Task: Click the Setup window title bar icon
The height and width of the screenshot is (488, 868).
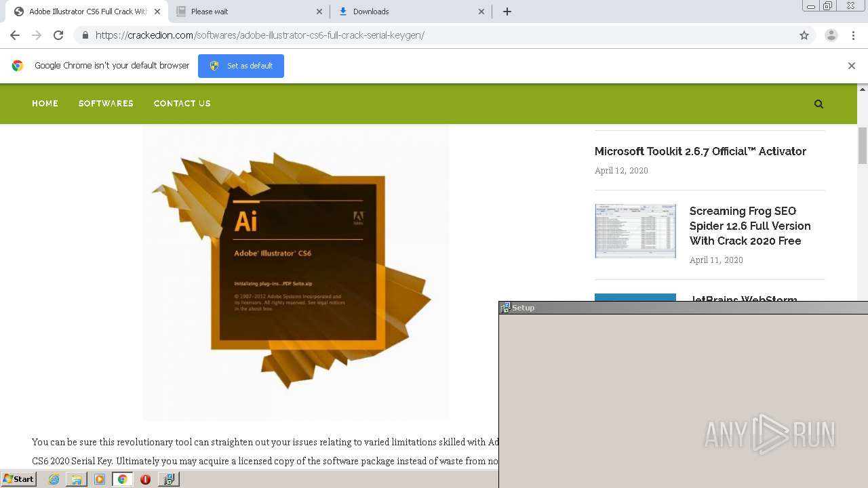Action: click(x=505, y=308)
